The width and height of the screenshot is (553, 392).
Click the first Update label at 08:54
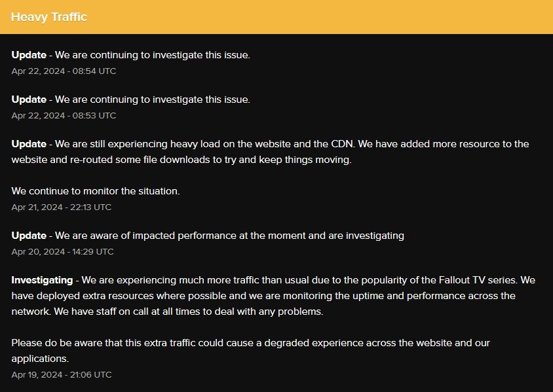(29, 55)
